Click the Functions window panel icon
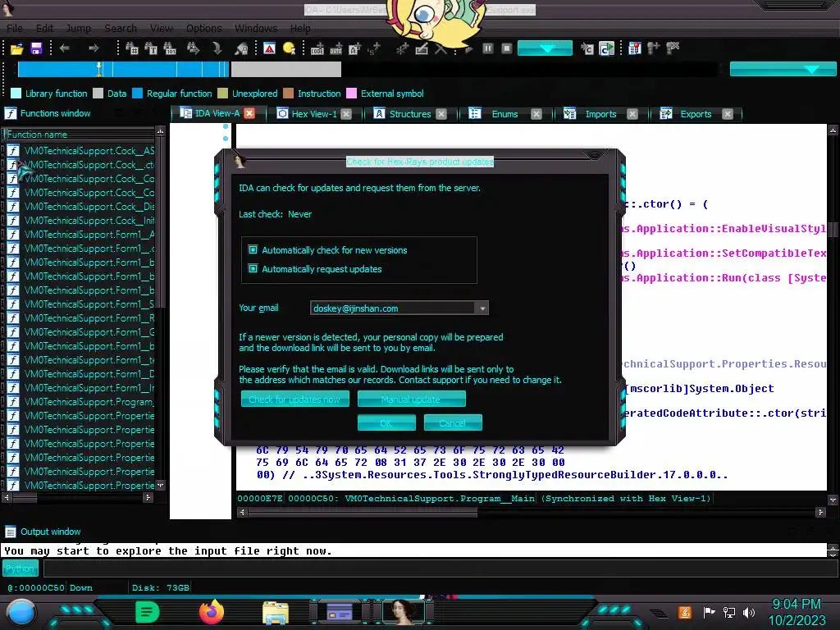 (x=10, y=113)
